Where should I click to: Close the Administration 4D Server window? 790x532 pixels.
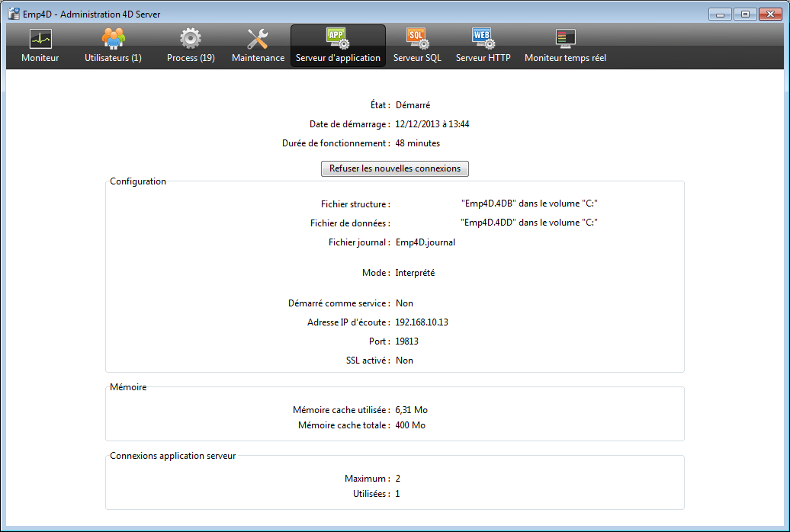pos(770,14)
